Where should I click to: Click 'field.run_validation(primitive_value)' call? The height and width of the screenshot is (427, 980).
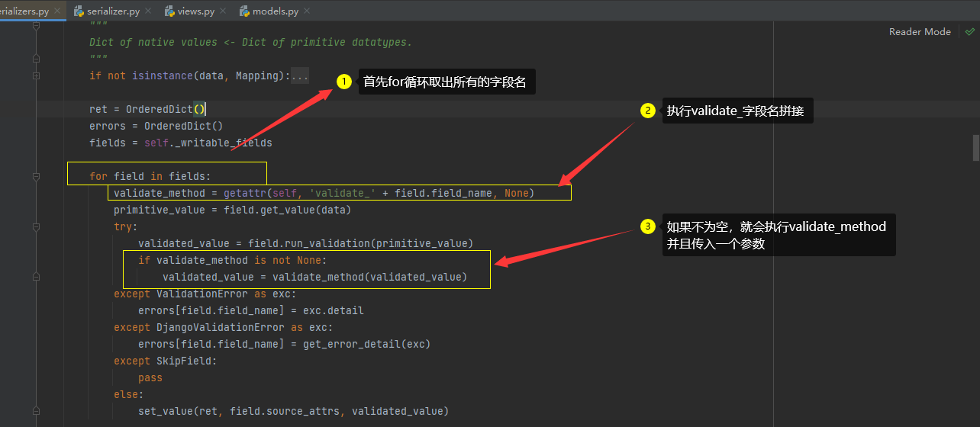360,243
